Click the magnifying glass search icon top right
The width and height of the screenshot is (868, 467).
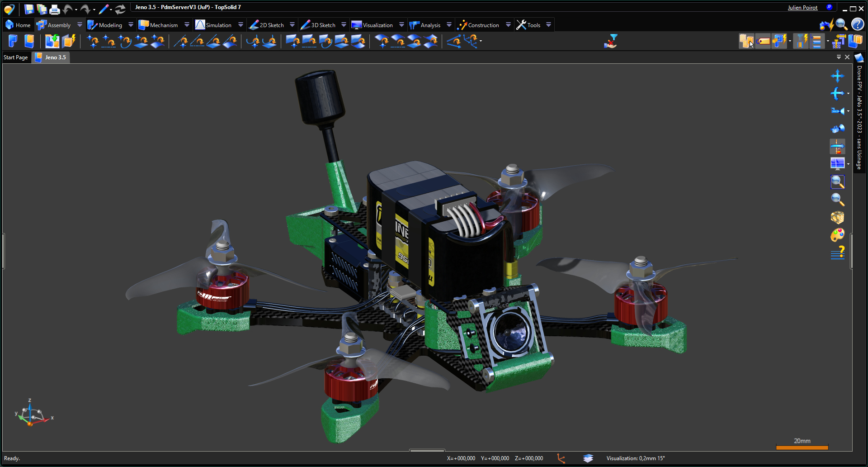pyautogui.click(x=841, y=24)
